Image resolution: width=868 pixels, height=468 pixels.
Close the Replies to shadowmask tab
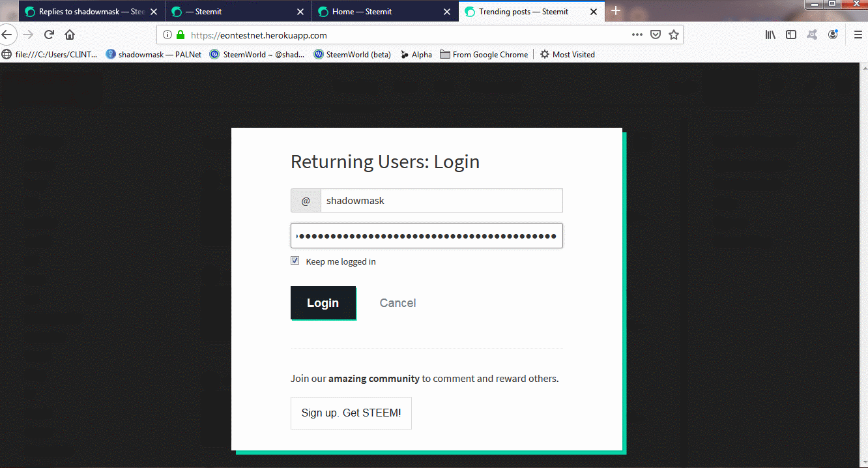[154, 12]
